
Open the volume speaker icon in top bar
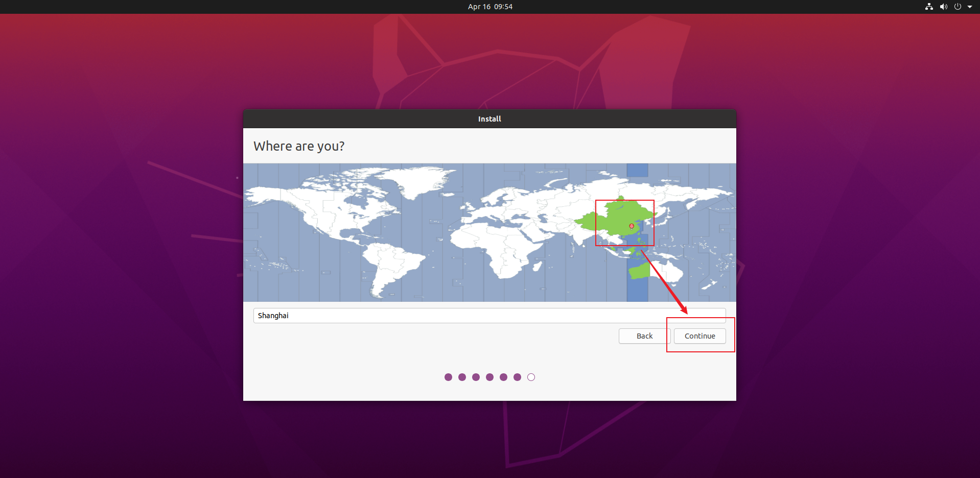point(943,7)
